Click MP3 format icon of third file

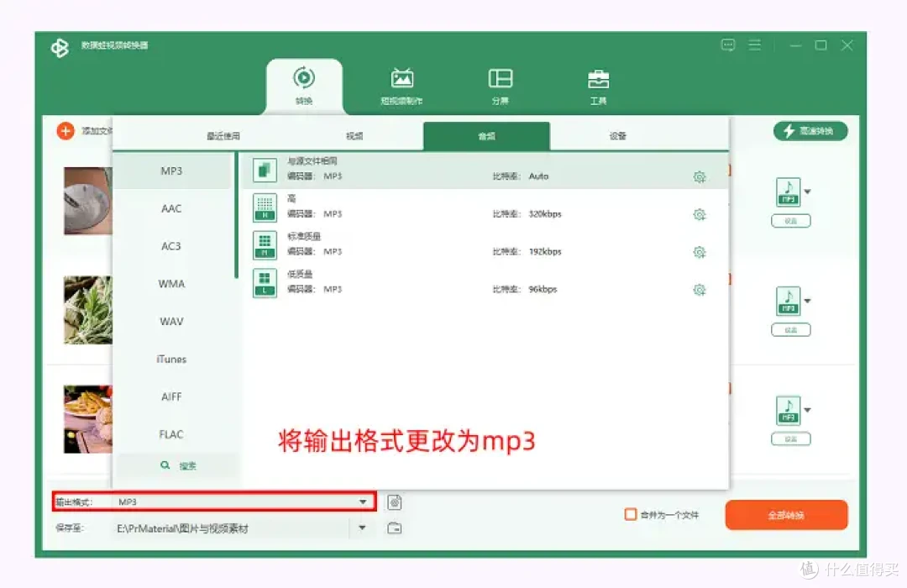(x=789, y=410)
